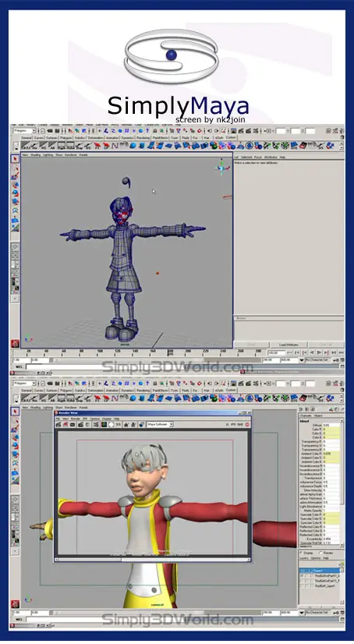Click blue polygon sphere shelf icon in upper Maya
The width and height of the screenshot is (354, 644).
click(133, 145)
